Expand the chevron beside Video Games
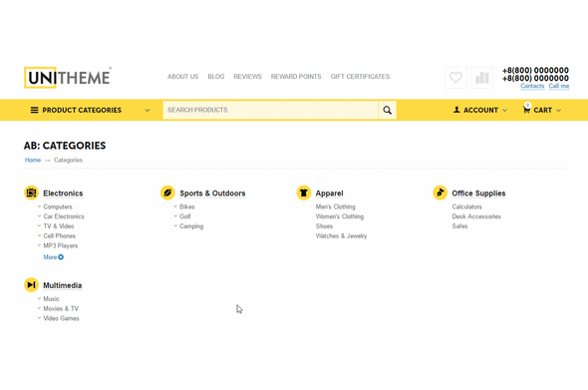Viewport: 588px width, 390px height. tap(39, 318)
